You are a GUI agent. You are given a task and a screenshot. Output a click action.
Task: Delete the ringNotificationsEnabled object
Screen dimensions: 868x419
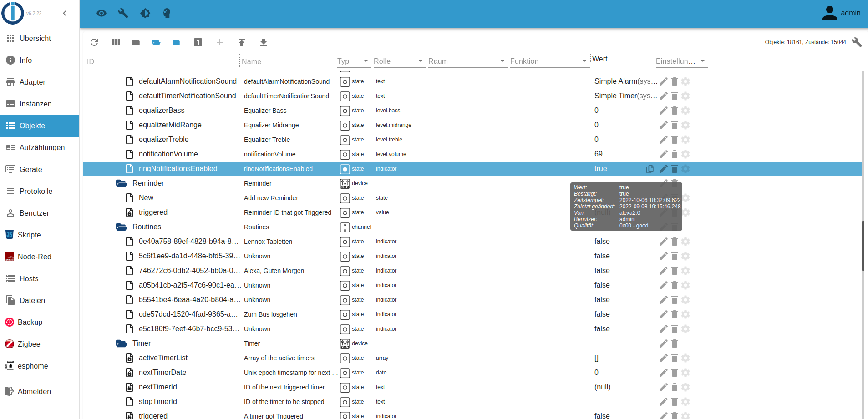(x=675, y=169)
